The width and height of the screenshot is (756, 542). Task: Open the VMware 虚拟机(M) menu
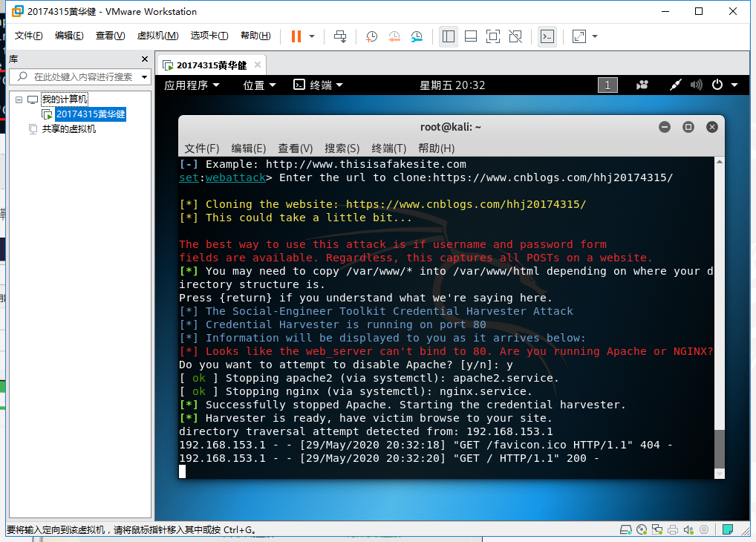click(157, 36)
